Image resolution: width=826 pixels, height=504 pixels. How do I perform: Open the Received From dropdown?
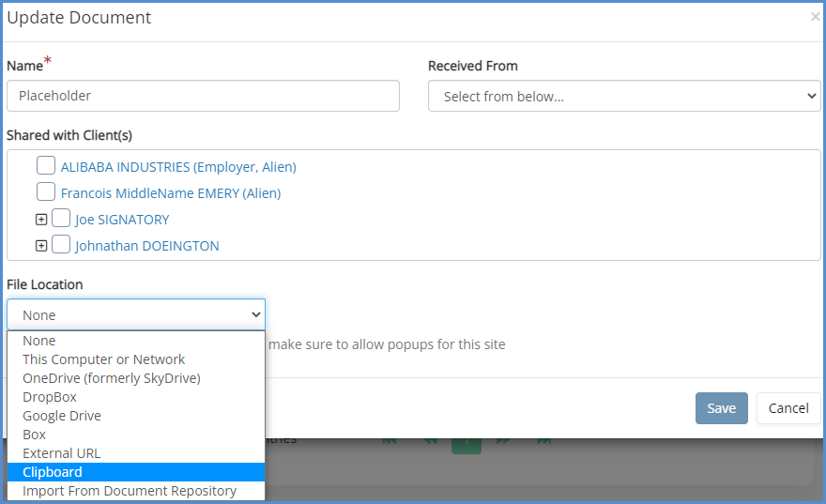pos(624,96)
